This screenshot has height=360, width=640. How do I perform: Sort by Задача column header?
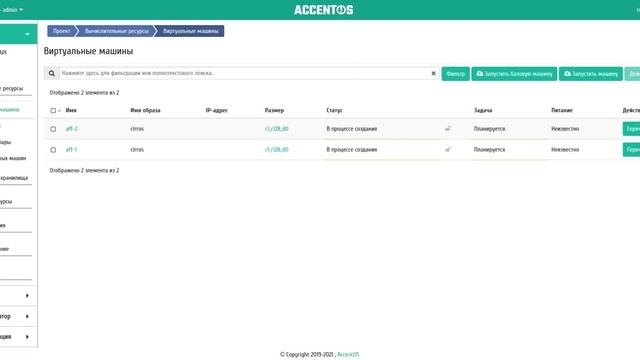coord(483,110)
